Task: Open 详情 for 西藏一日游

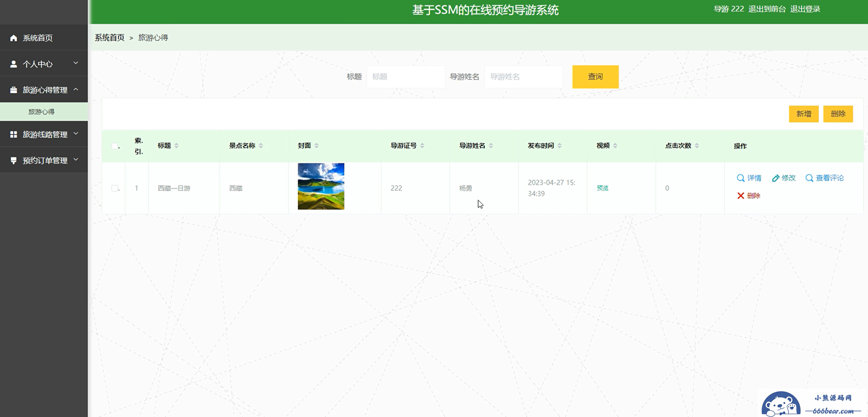Action: (749, 178)
